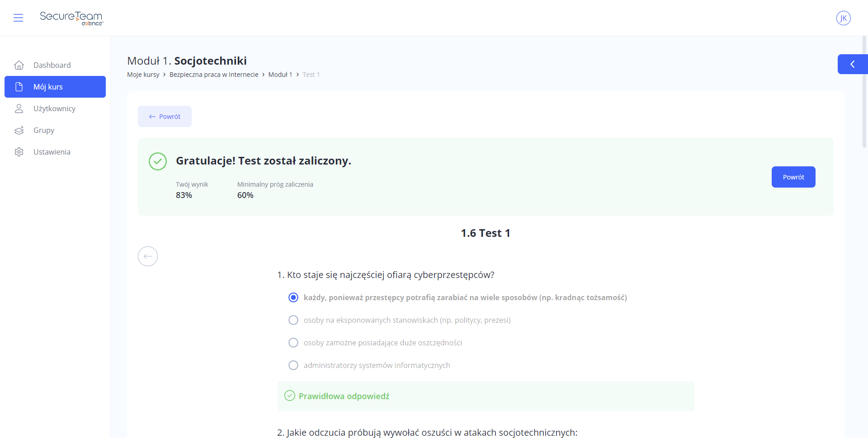Click the light Powrót button with arrow
This screenshot has height=438, width=868.
165,117
